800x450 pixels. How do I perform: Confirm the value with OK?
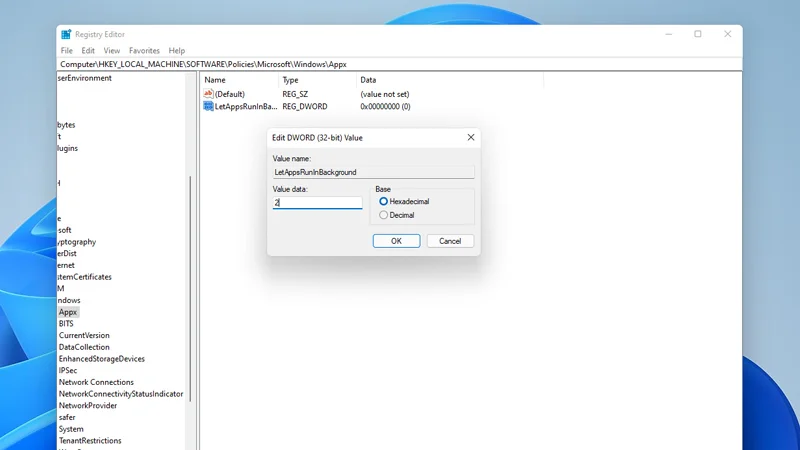[x=396, y=241]
